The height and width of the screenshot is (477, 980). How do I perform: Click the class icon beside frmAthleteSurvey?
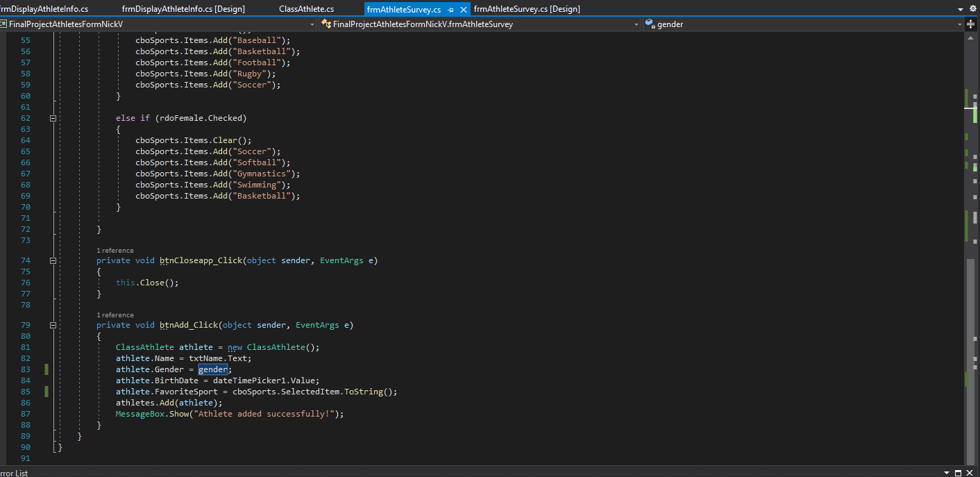click(325, 23)
